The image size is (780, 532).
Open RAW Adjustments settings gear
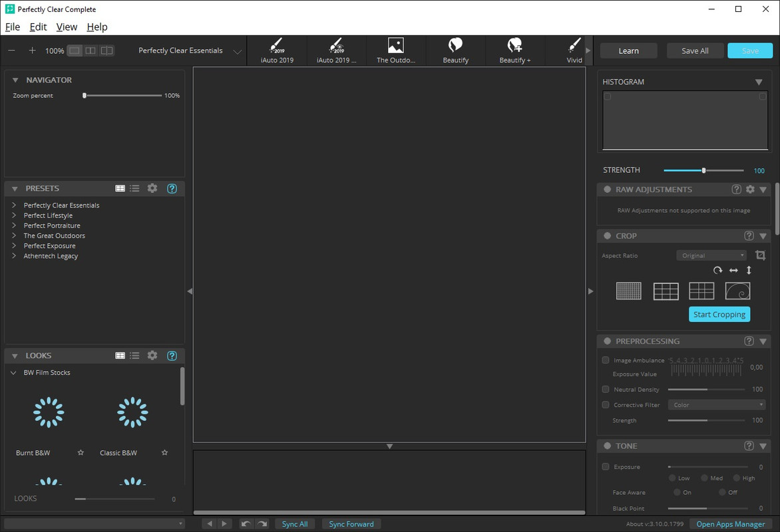tap(750, 189)
